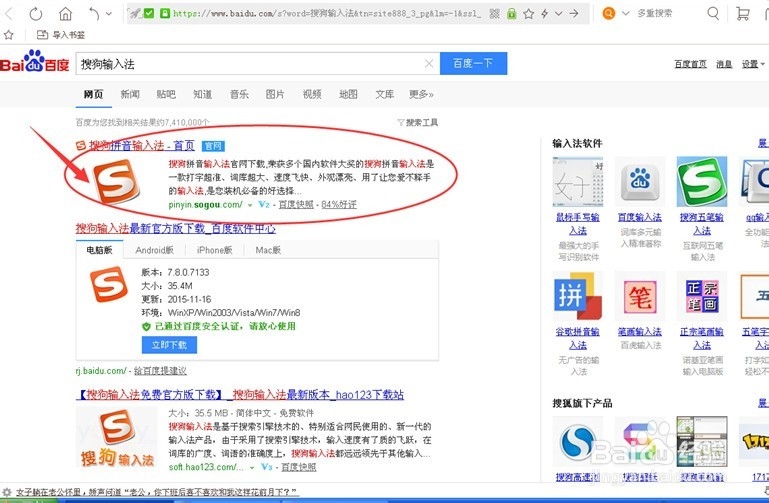Click Sogou S logo in first result
The image size is (769, 503).
[x=117, y=181]
